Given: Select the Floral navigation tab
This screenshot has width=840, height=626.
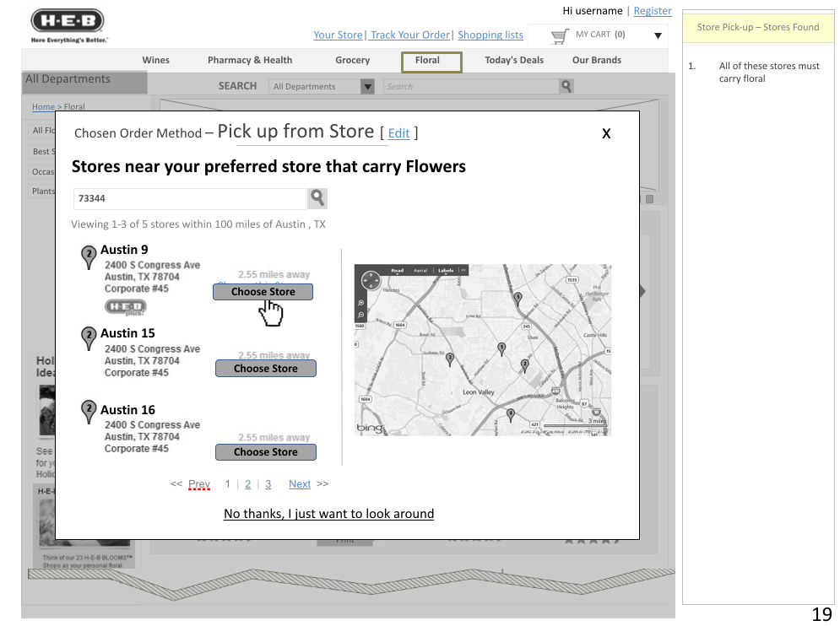Looking at the screenshot, I should [431, 62].
